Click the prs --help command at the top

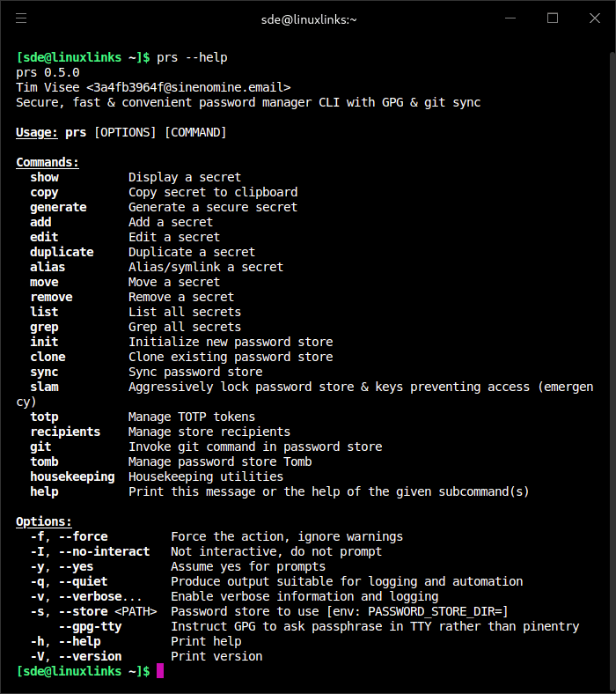pos(193,57)
